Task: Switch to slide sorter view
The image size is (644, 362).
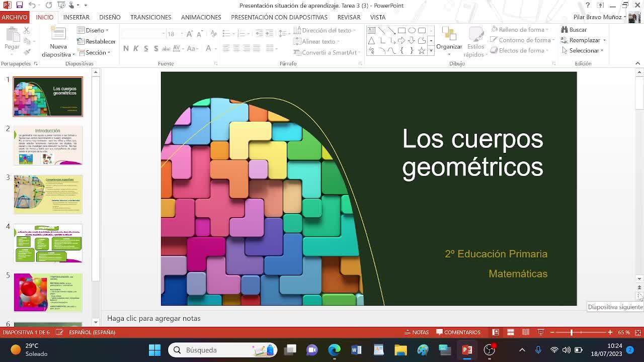Action: [510, 332]
